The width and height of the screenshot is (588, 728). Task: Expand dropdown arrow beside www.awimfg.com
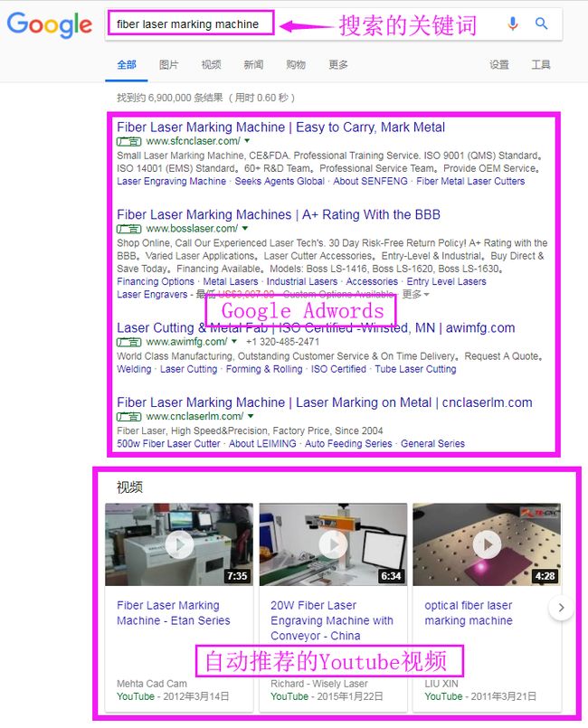coord(234,341)
